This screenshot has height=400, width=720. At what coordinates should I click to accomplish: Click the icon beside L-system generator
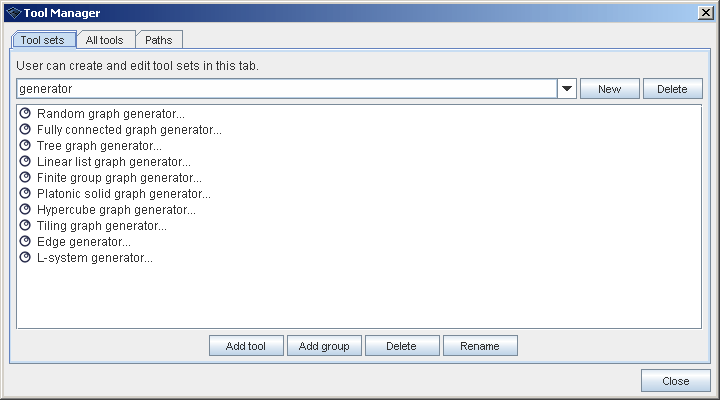[26, 258]
